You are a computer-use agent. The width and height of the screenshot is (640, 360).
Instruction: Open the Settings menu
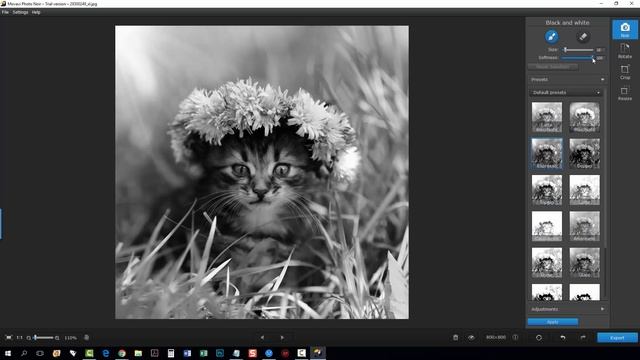pyautogui.click(x=20, y=12)
